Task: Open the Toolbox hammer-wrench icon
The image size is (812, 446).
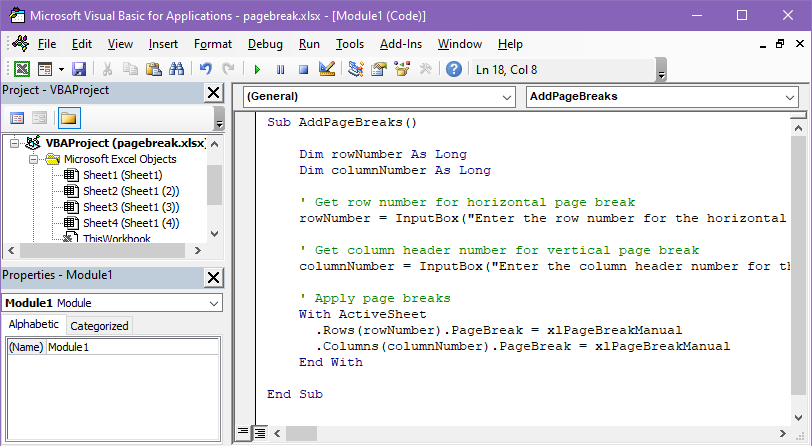Action: (x=425, y=69)
